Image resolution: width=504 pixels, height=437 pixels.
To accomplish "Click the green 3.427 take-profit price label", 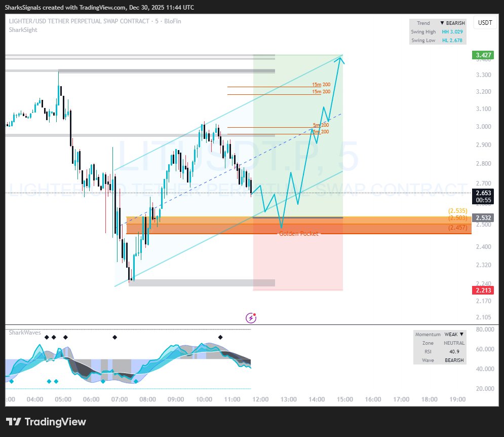I will (x=483, y=55).
